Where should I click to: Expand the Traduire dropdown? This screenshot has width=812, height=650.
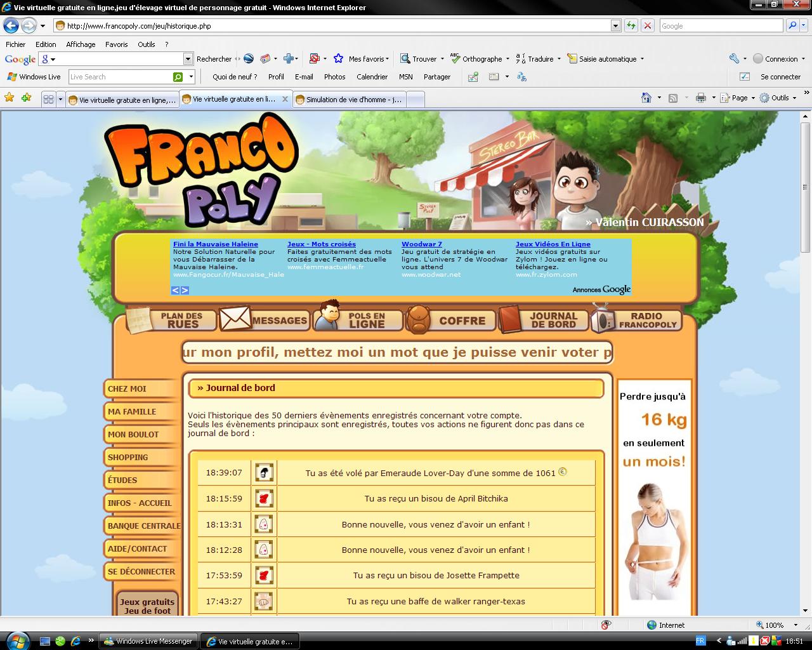click(x=559, y=59)
